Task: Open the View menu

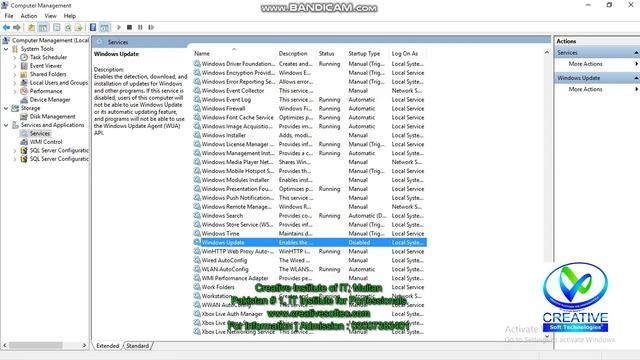Action: coord(50,16)
